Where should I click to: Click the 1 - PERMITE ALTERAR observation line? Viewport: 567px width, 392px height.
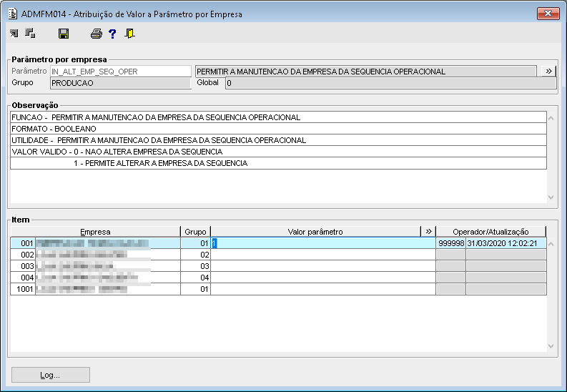[x=278, y=163]
